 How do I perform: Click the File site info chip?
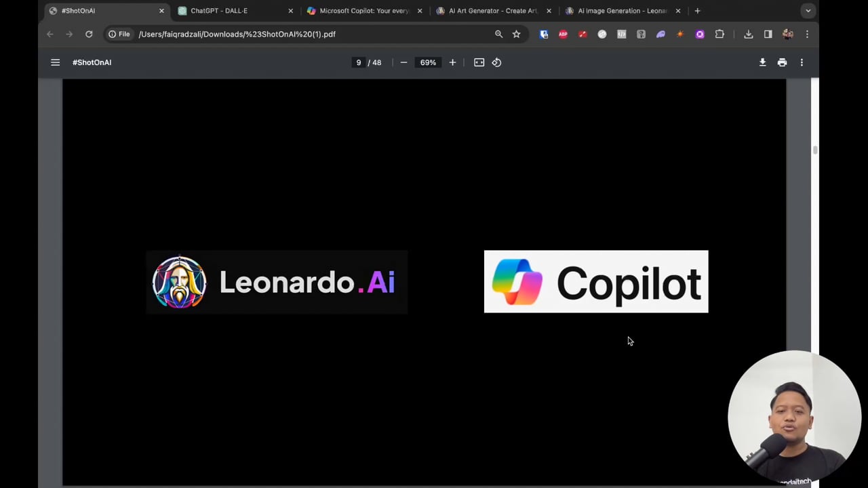point(119,34)
